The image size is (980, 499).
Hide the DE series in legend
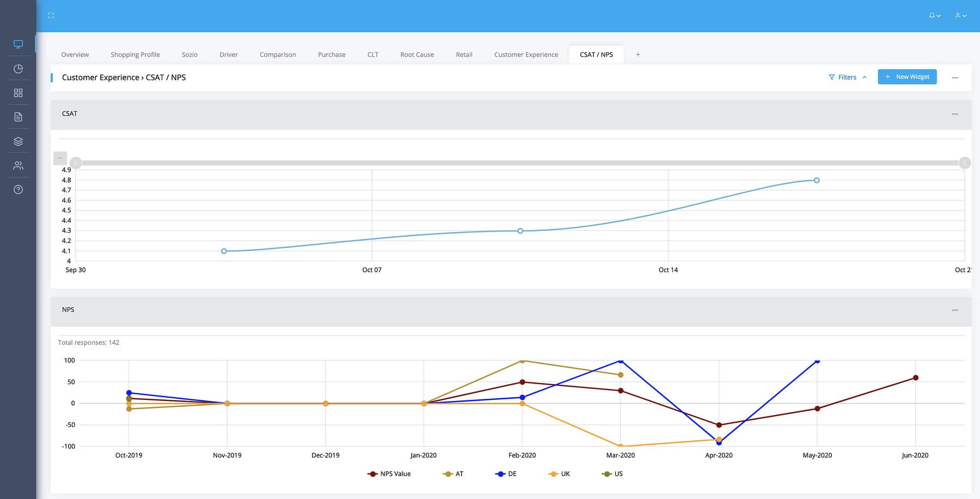(506, 474)
